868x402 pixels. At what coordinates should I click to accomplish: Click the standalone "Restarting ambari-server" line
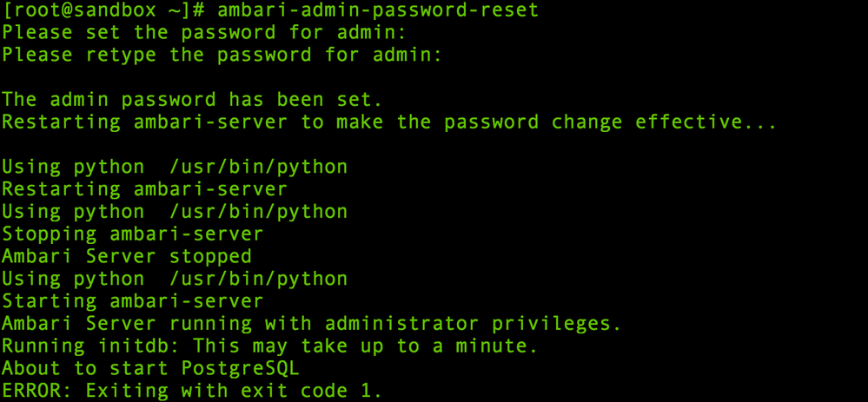[x=144, y=189]
